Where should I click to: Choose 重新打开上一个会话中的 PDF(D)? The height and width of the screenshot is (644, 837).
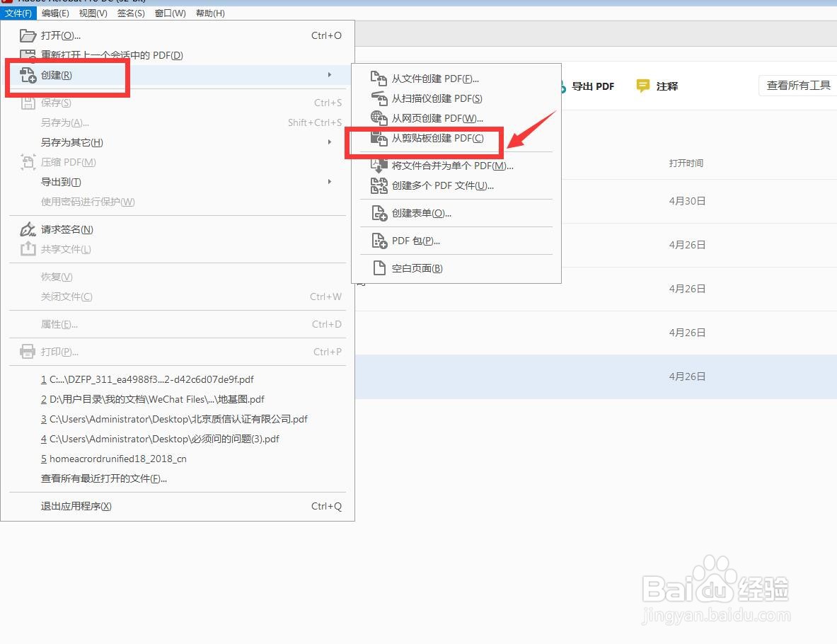tap(177, 55)
